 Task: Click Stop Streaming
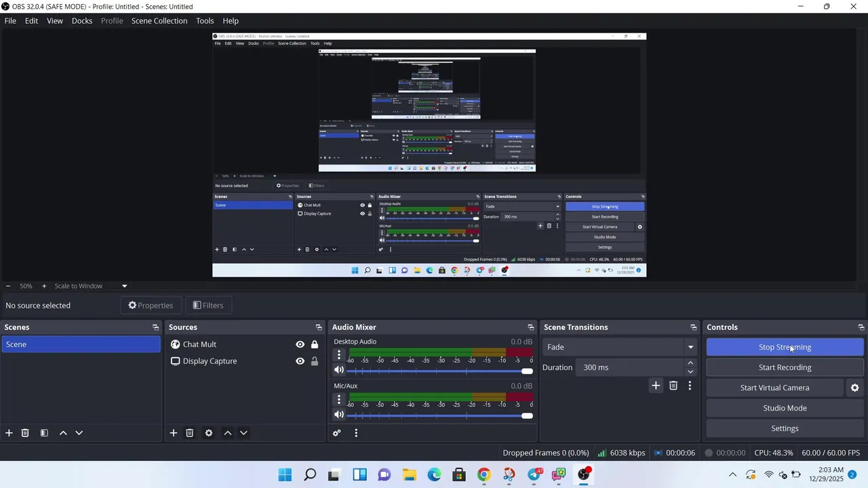(785, 347)
